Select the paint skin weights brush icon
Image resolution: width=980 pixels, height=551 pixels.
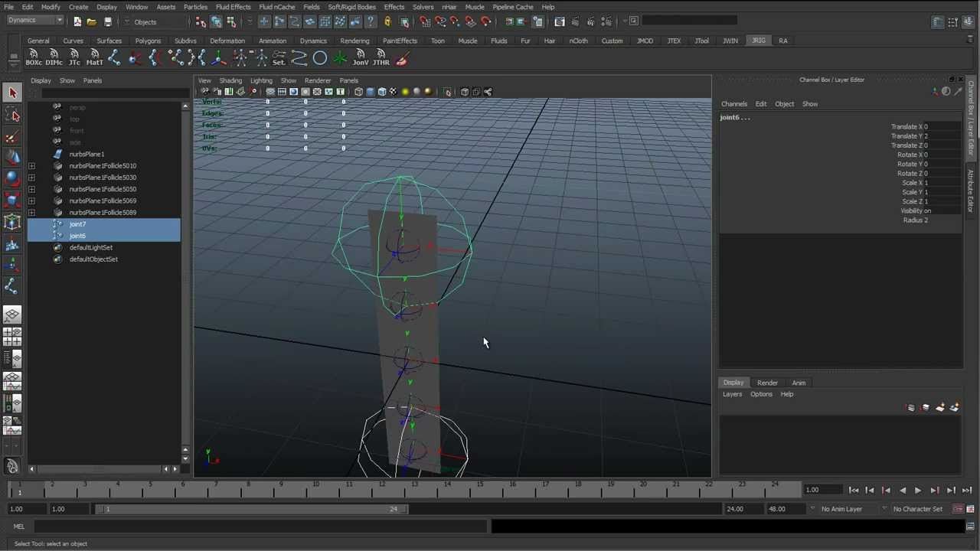(x=401, y=57)
